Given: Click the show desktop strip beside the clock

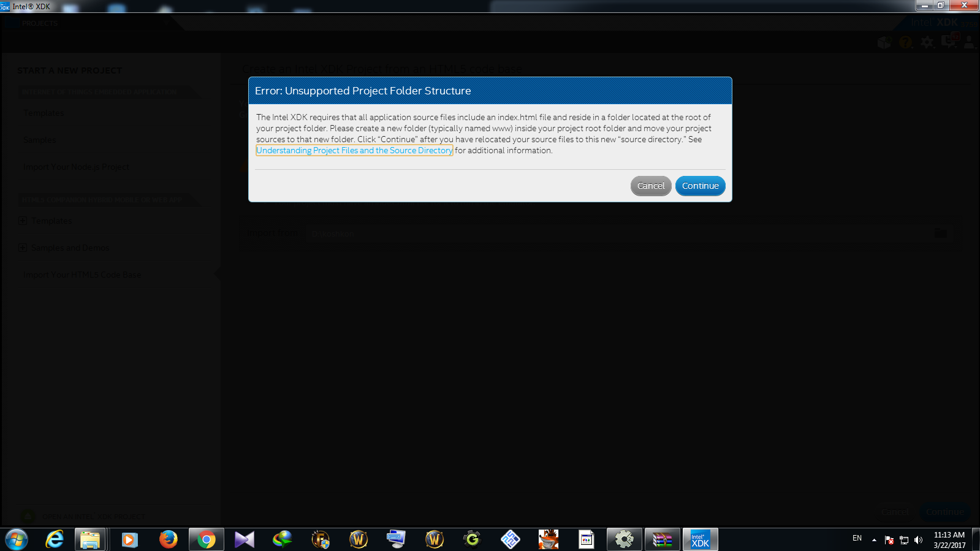Looking at the screenshot, I should [975, 539].
